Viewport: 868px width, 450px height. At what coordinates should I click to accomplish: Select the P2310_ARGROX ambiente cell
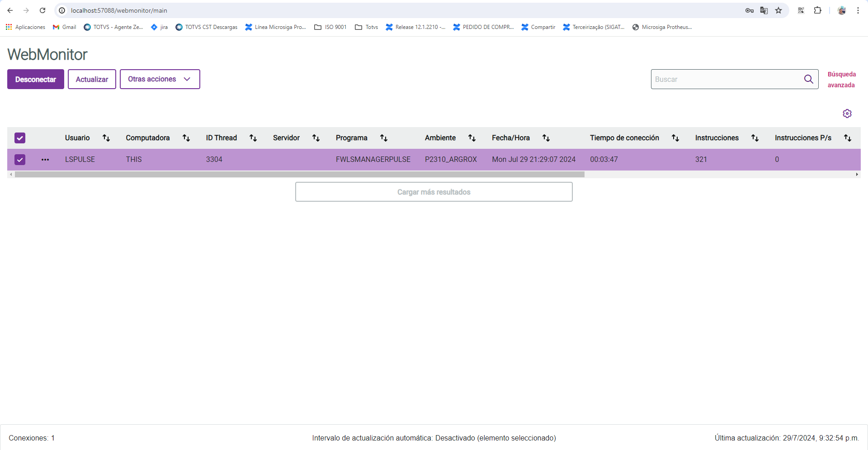[451, 160]
